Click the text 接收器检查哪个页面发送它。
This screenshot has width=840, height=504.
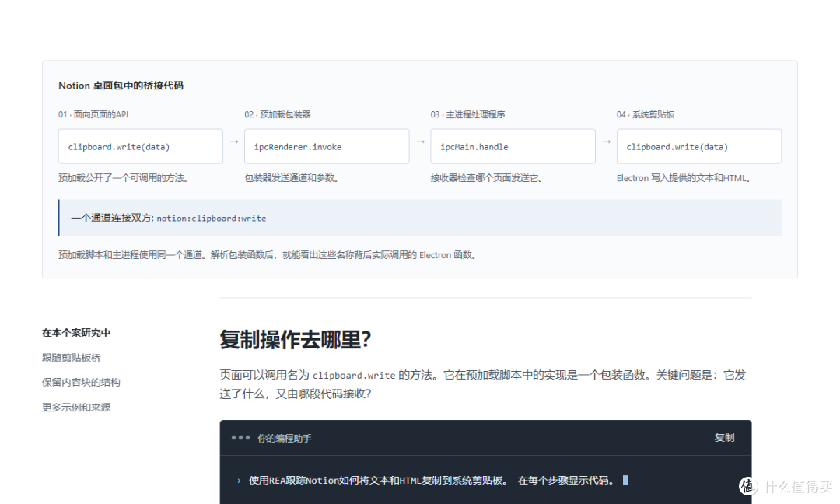(486, 178)
